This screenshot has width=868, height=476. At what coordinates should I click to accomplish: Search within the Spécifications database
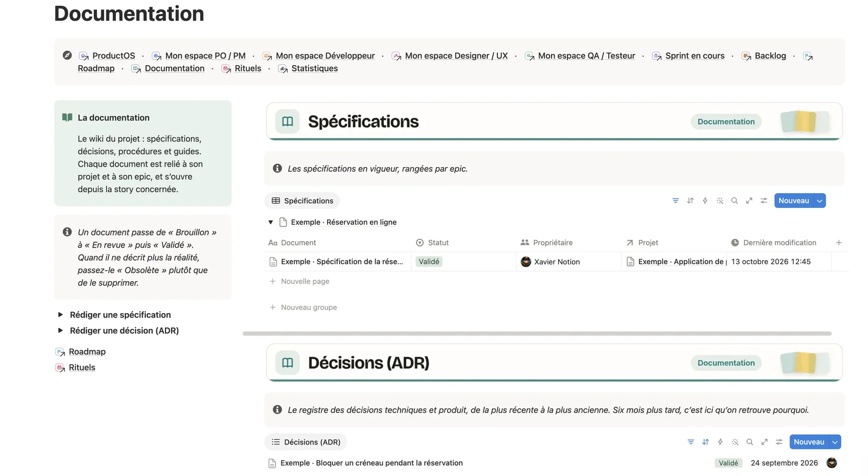(x=735, y=201)
